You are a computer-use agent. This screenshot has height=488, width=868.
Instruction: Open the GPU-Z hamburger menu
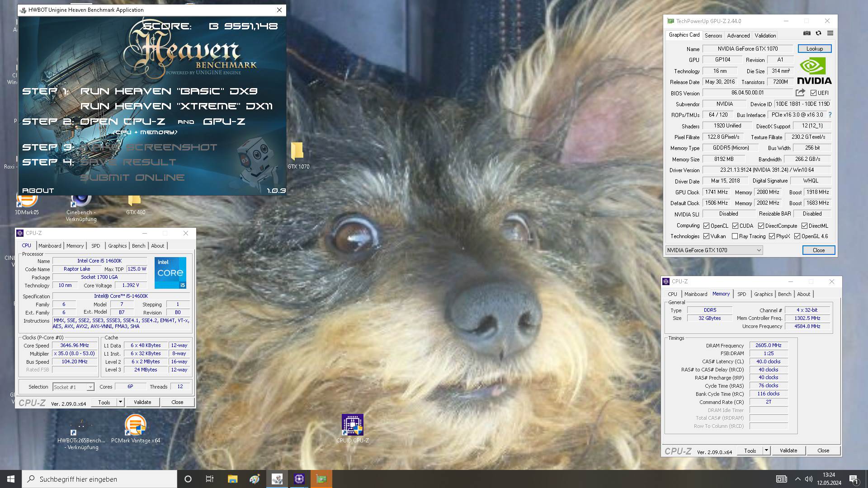830,33
